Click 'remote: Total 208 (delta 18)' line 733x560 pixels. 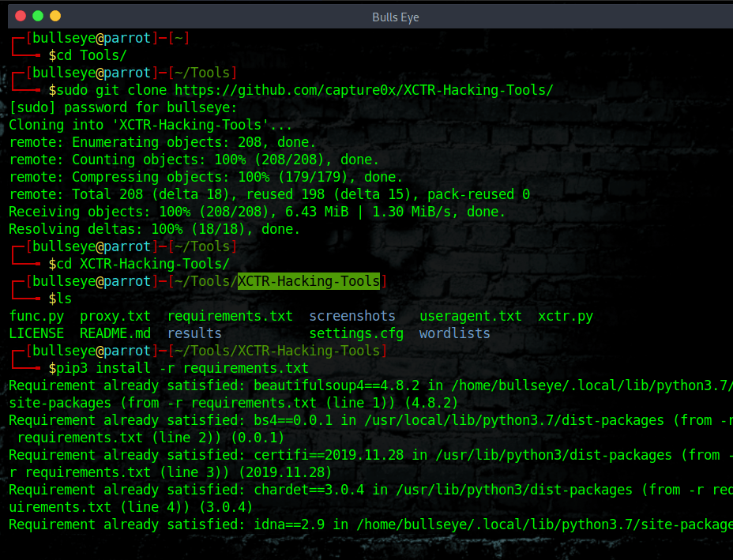tap(269, 194)
